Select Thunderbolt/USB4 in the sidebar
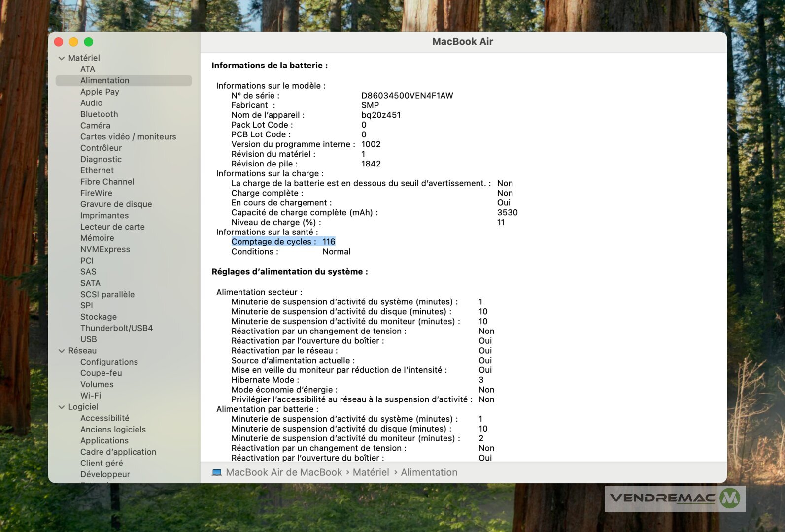Screen dimensions: 785x532 pos(116,328)
